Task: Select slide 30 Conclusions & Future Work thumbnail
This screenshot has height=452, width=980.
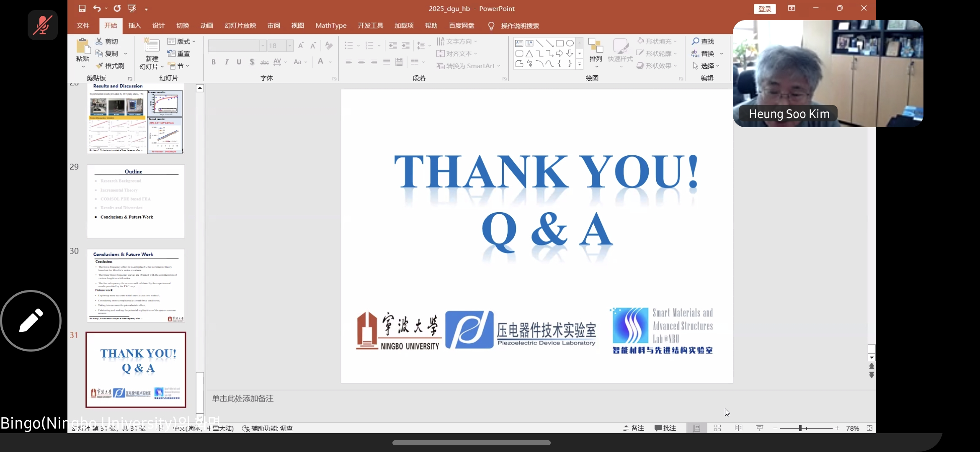Action: [x=136, y=285]
